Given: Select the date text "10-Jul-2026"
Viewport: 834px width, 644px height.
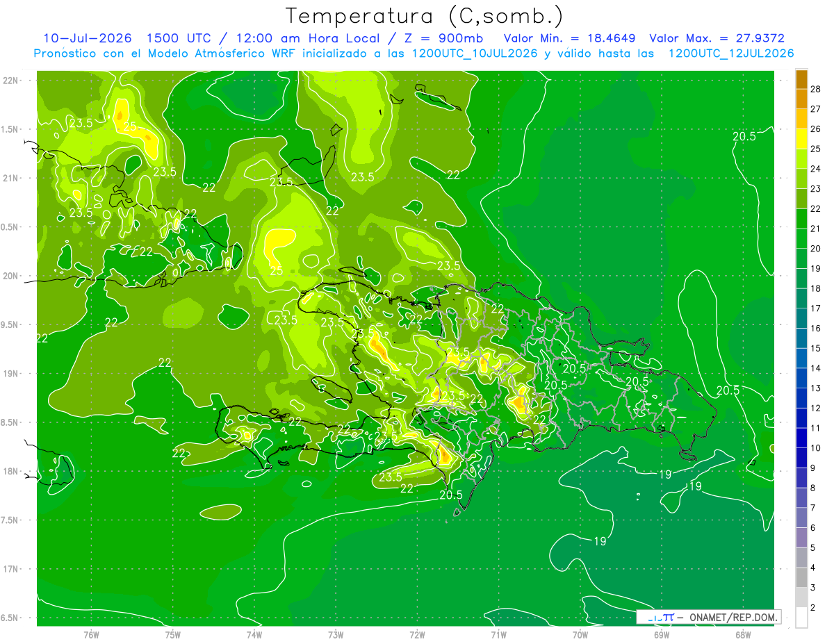Looking at the screenshot, I should click(87, 38).
